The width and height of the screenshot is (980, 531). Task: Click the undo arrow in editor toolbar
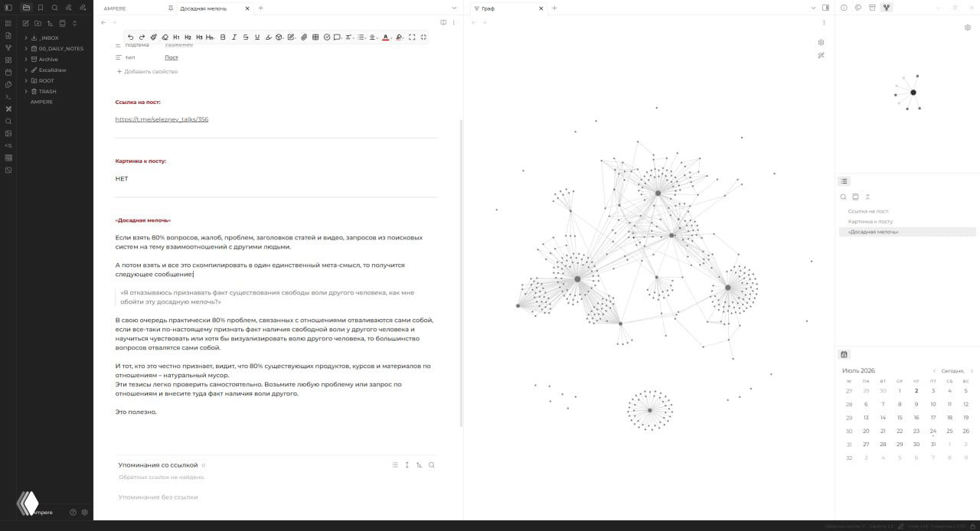coord(130,37)
